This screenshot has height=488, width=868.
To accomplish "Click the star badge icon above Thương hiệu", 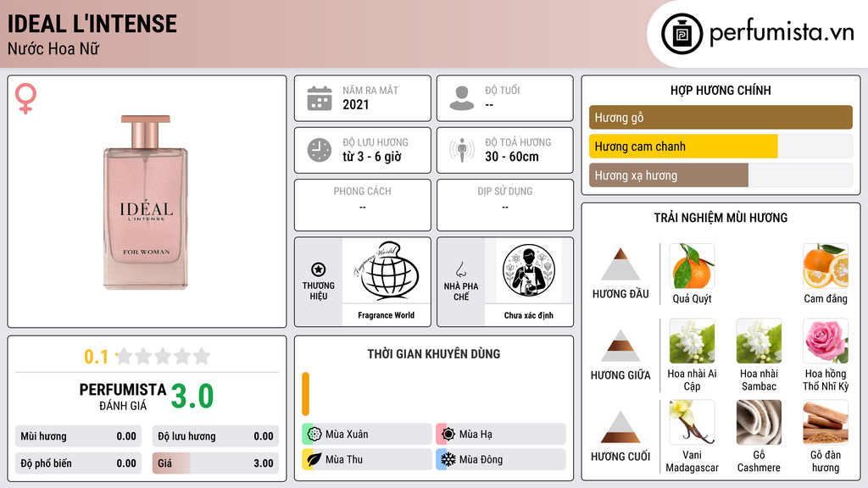I will pyautogui.click(x=319, y=269).
